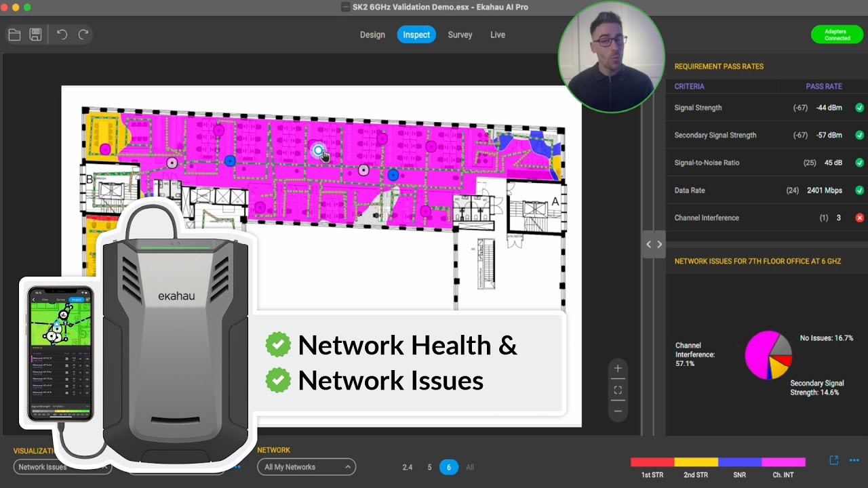Open the Network Issues visualization dropdown
Image resolution: width=868 pixels, height=488 pixels.
pyautogui.click(x=62, y=467)
